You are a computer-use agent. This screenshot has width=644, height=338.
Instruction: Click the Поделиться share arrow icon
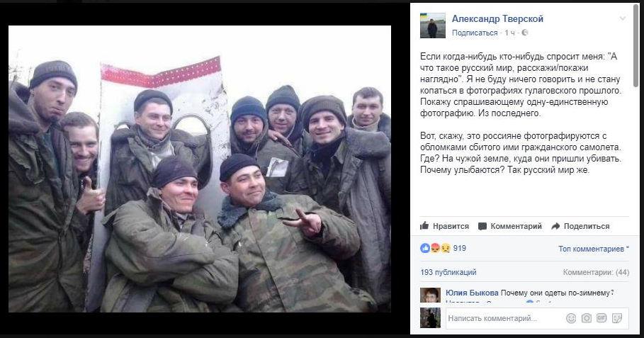coord(555,226)
